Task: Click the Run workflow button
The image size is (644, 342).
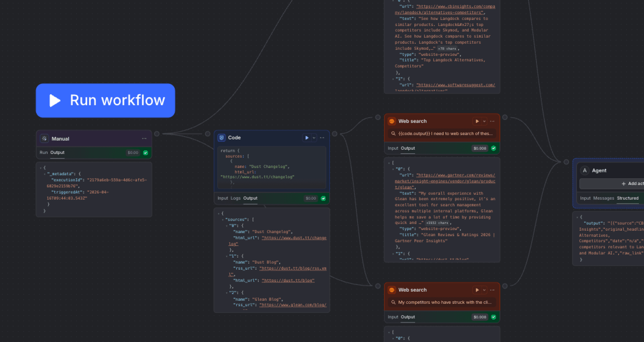Action: [x=105, y=100]
